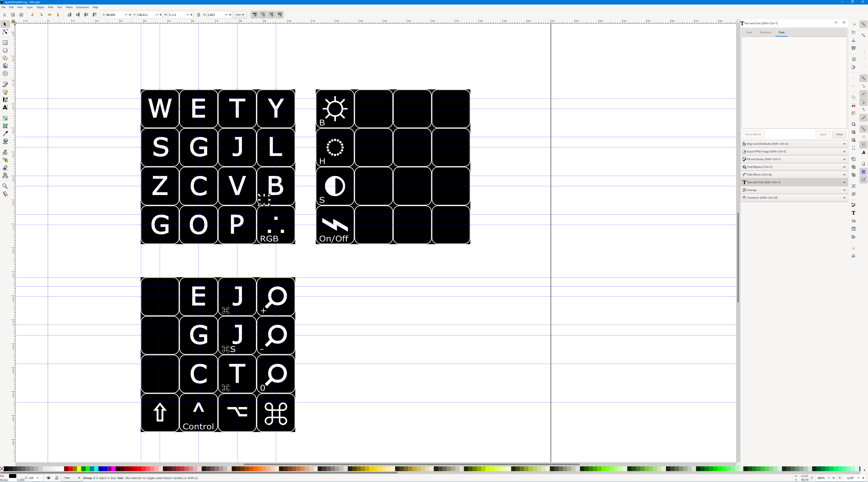Switch to the Font tab
868x482 pixels.
tap(749, 32)
